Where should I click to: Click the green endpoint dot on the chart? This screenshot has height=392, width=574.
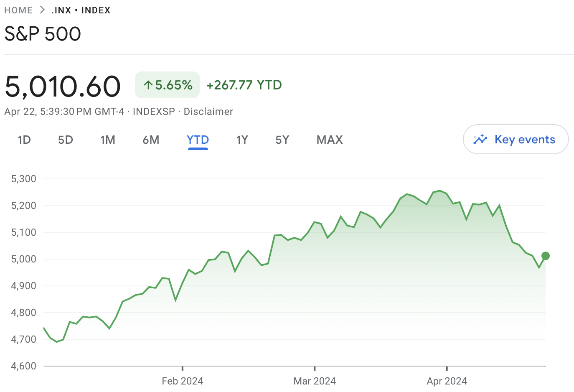pos(545,256)
